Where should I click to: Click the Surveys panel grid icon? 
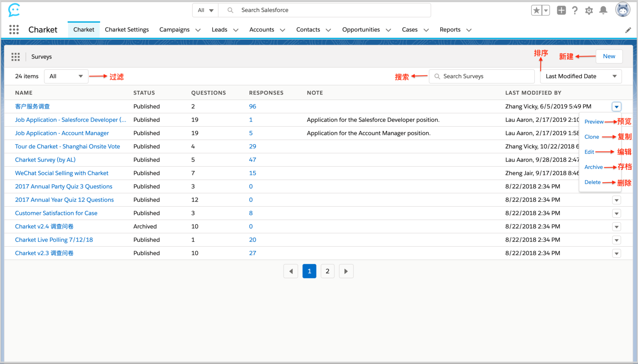pyautogui.click(x=16, y=57)
